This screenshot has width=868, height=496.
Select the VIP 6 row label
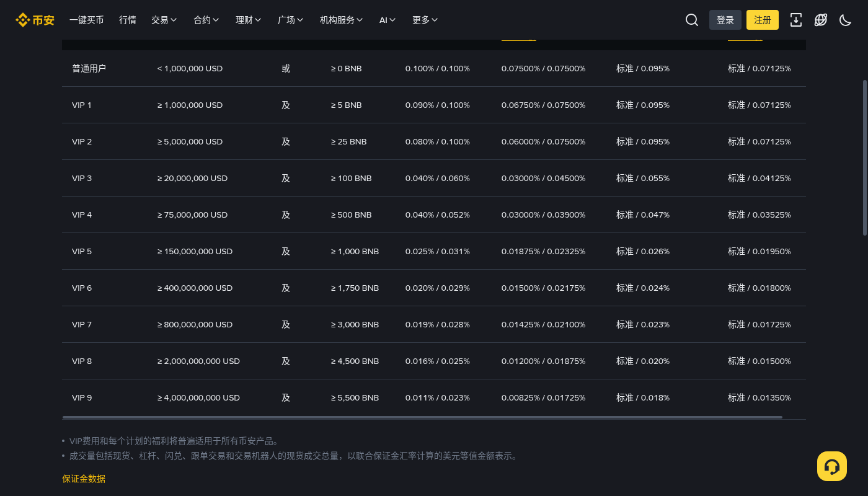click(x=82, y=288)
